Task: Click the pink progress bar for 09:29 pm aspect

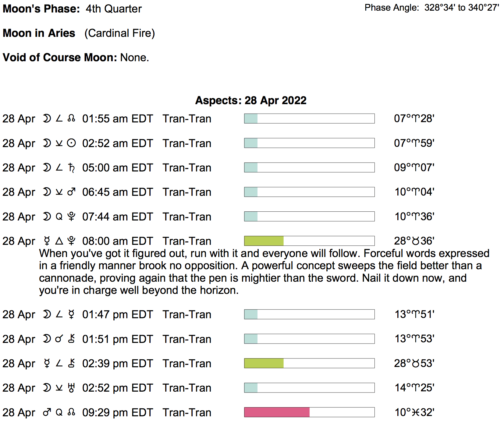Action: (x=277, y=412)
